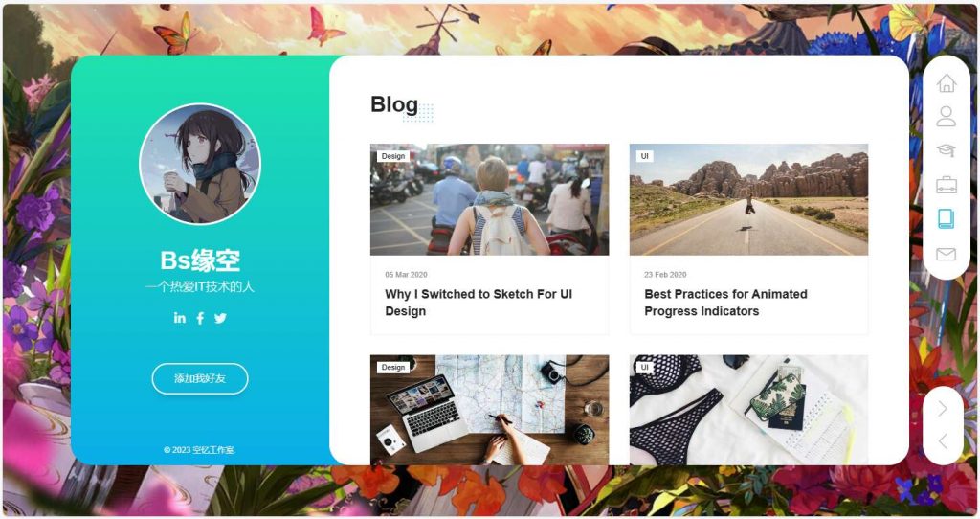This screenshot has width=980, height=519.
Task: Open the envelope contact icon
Action: (x=947, y=254)
